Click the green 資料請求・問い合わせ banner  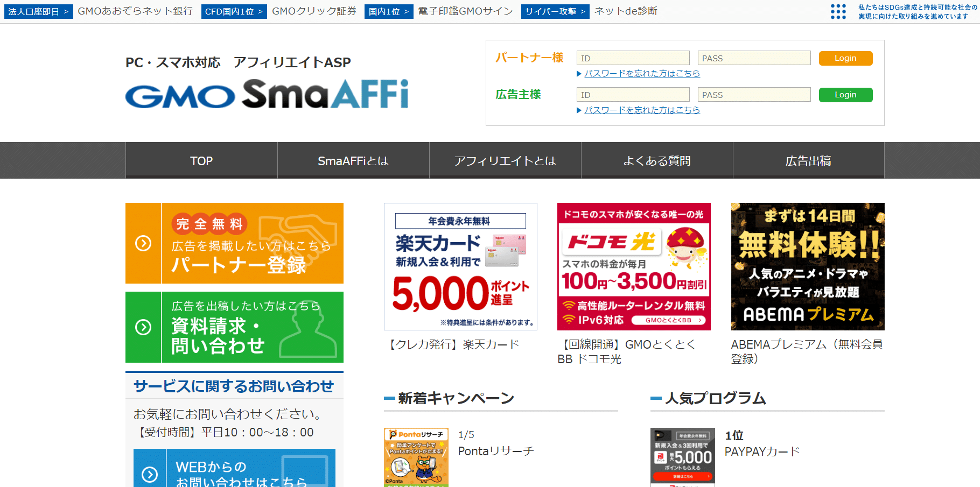(234, 327)
